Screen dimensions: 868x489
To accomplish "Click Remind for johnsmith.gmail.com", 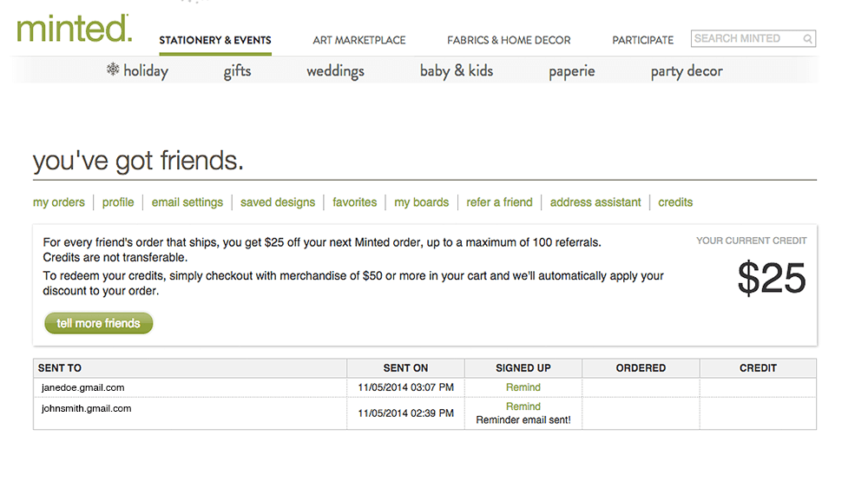I will 523,406.
